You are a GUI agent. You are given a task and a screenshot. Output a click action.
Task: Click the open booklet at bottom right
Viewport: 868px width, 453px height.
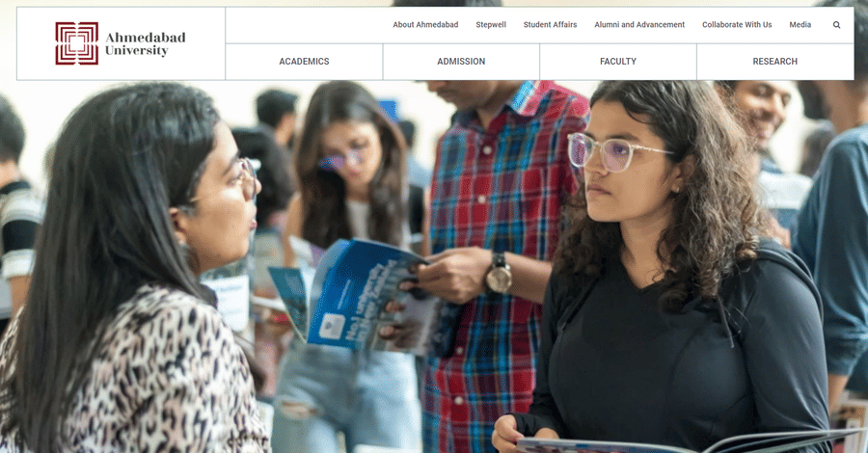coord(687,442)
